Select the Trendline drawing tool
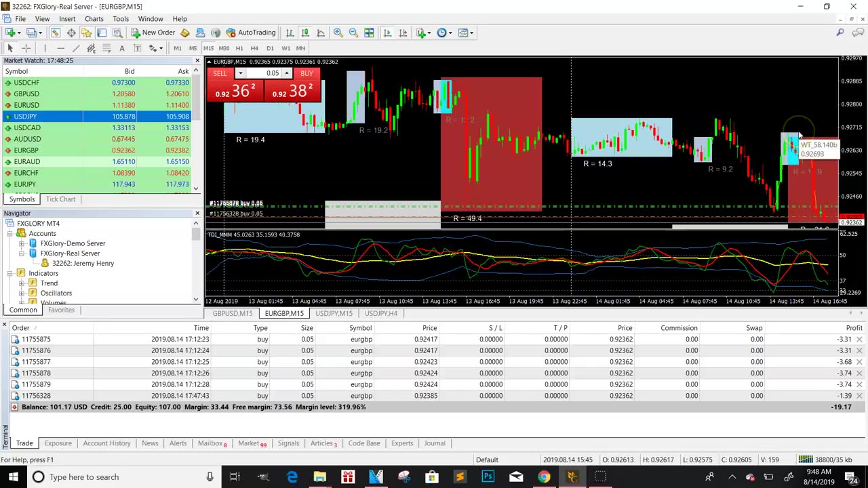 point(76,48)
